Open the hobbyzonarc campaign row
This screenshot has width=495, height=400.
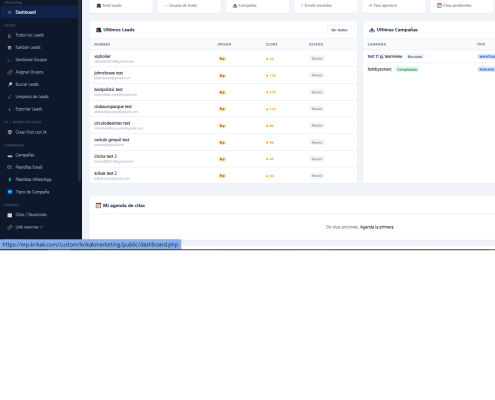pos(429,69)
